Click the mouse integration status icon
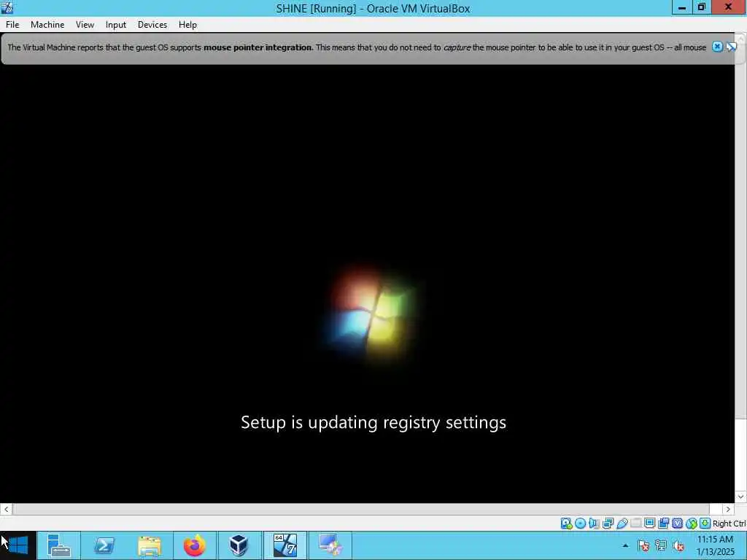The image size is (747, 560). [x=692, y=524]
